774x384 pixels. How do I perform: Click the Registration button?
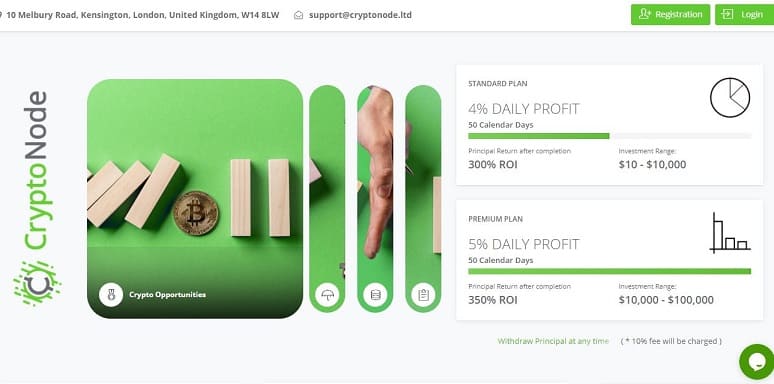670,14
